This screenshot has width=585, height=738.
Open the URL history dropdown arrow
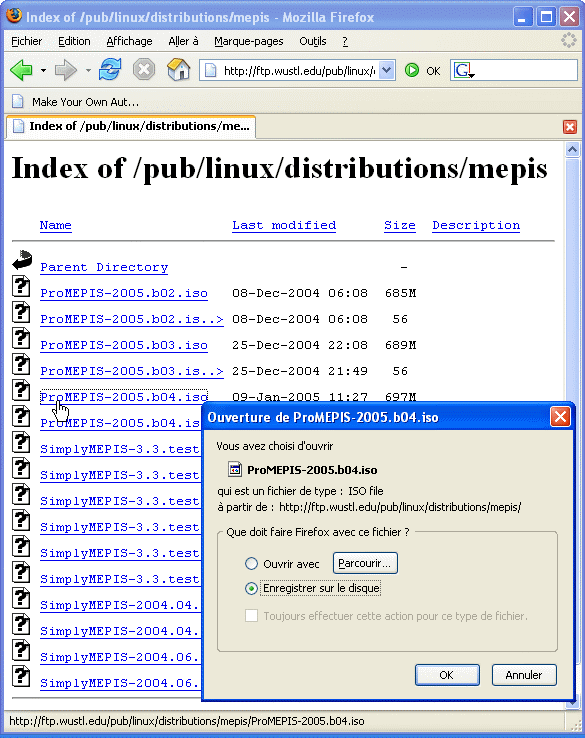pos(386,71)
